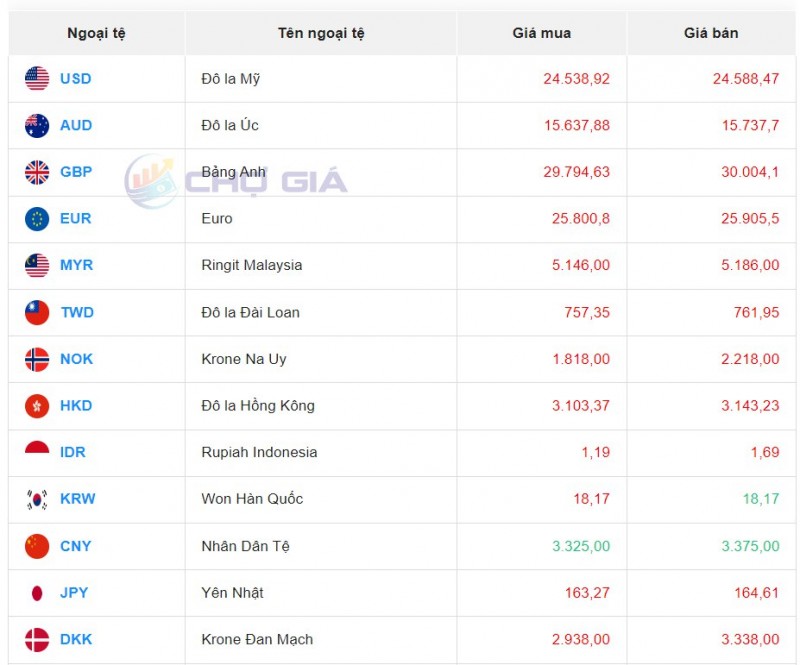Click the Norwegian flag icon
The image size is (800, 665).
[x=37, y=359]
